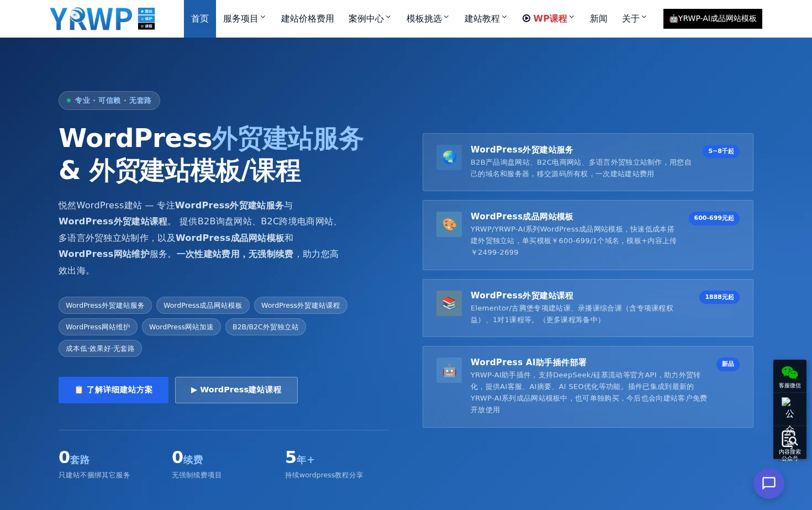The height and width of the screenshot is (510, 812).
Task: Select the WordPress成品网站模板 tag pill
Action: pos(203,306)
